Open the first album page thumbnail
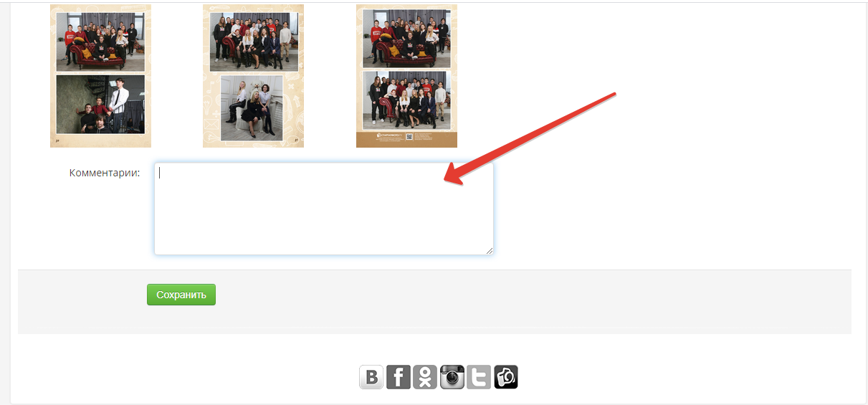 (100, 76)
